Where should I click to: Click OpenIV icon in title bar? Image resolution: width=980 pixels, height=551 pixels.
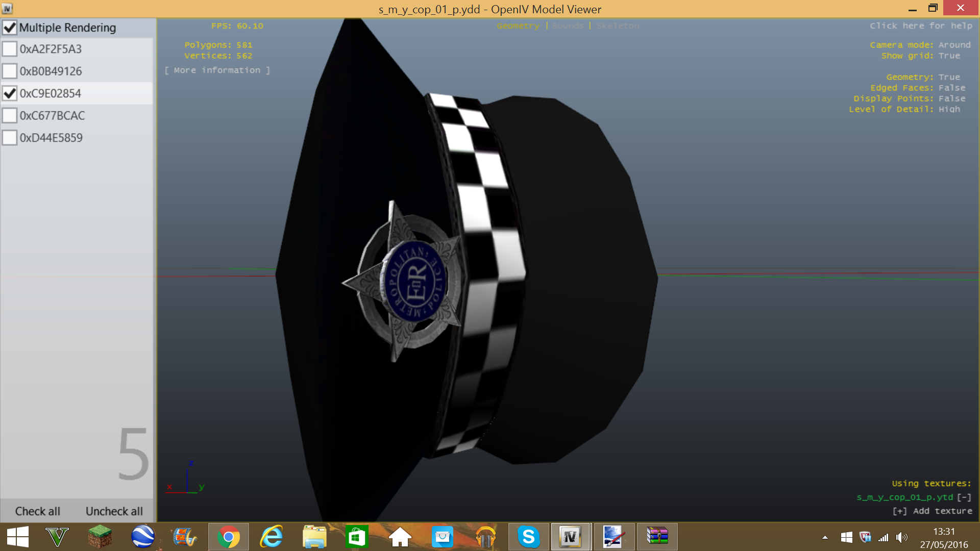[x=7, y=9]
